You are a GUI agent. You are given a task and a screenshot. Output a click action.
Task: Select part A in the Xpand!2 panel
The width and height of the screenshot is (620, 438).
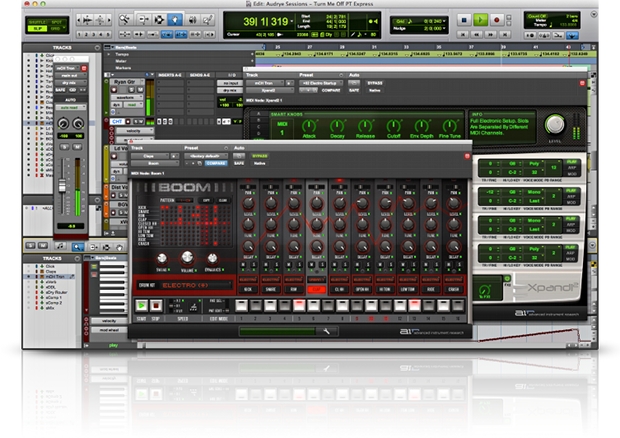pos(259,114)
